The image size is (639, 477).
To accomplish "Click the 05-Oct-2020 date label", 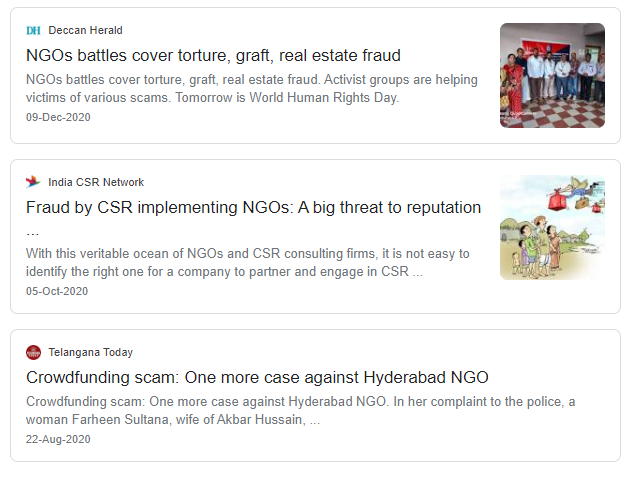I will [57, 291].
